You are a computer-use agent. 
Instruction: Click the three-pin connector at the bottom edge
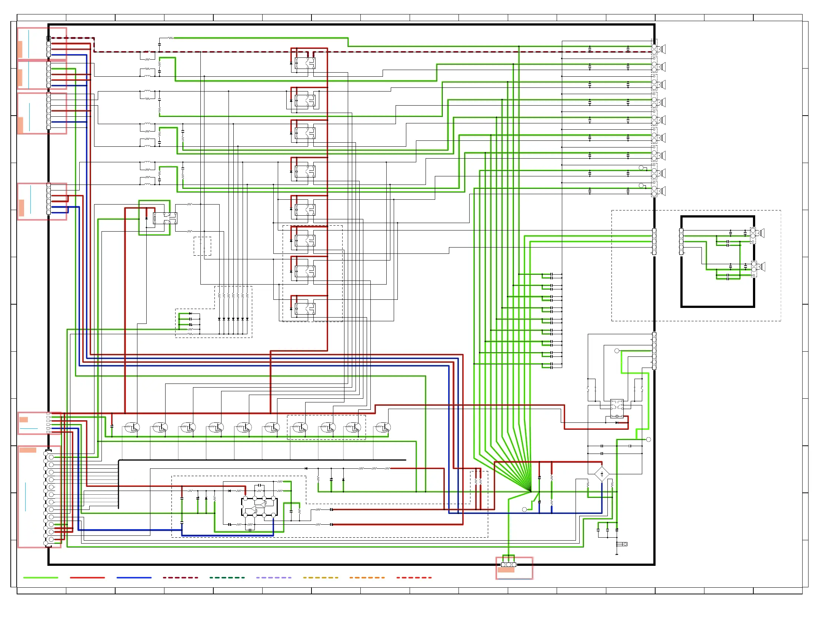point(508,565)
